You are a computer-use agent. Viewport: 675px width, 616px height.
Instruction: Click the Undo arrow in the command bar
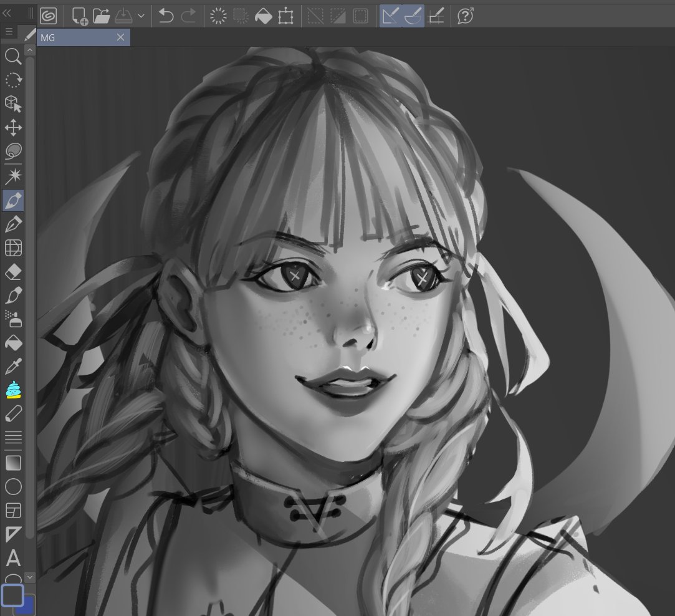[165, 16]
